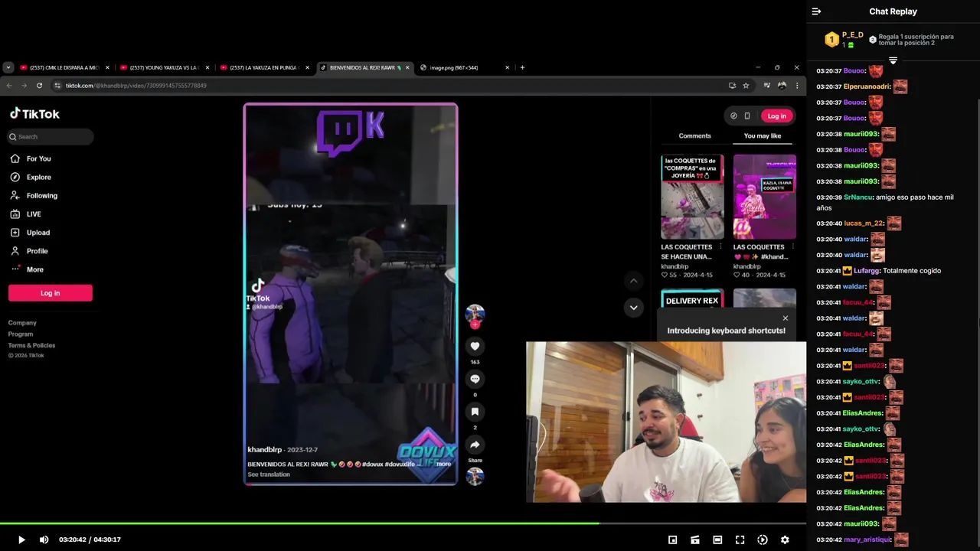Bookmark page with the address bar star
980x551 pixels.
(x=746, y=86)
